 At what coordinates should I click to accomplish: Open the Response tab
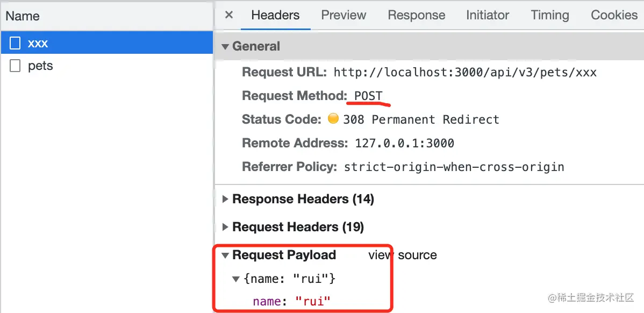coord(417,15)
